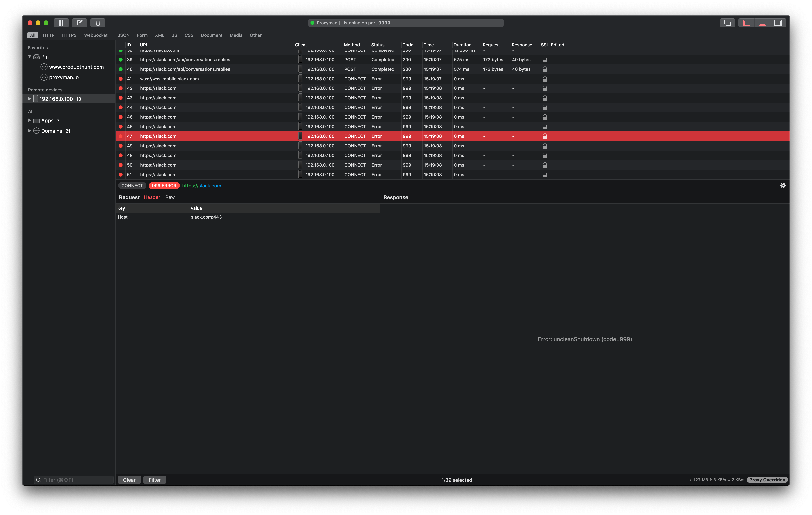This screenshot has height=515, width=812.
Task: Select the All filter toggle
Action: [32, 35]
